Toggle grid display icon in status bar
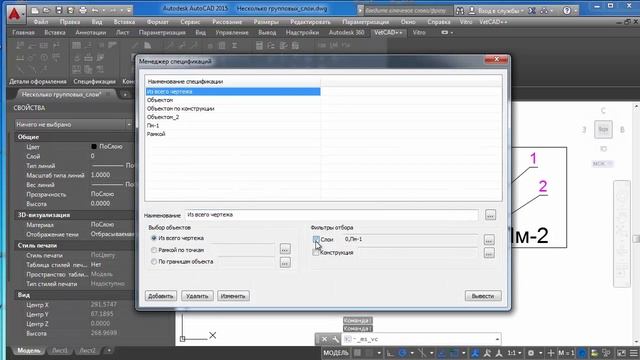The width and height of the screenshot is (640, 360). click(x=358, y=353)
